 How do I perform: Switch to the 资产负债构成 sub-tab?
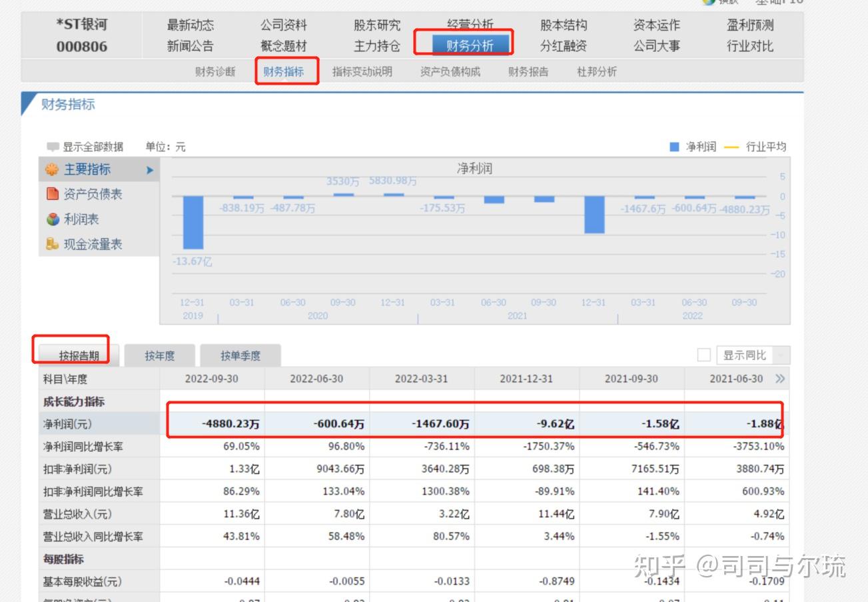(x=450, y=72)
